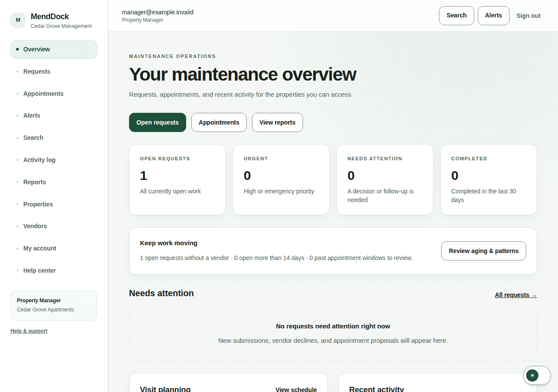This screenshot has height=392, width=558.
Task: Open Search from the sidebar menu
Action: pyautogui.click(x=54, y=138)
